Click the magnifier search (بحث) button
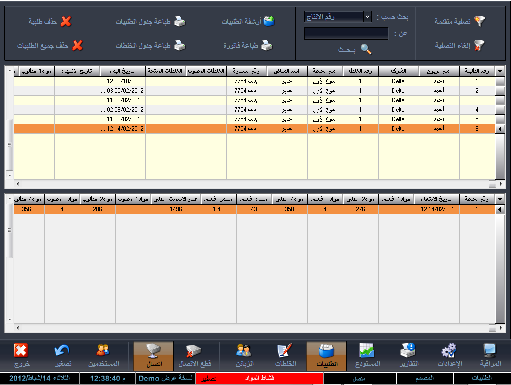This screenshot has height=385, width=511. [366, 49]
